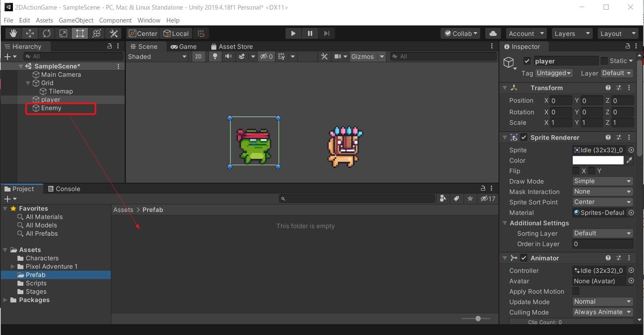Click the Play button
The width and height of the screenshot is (644, 335).
coord(293,33)
